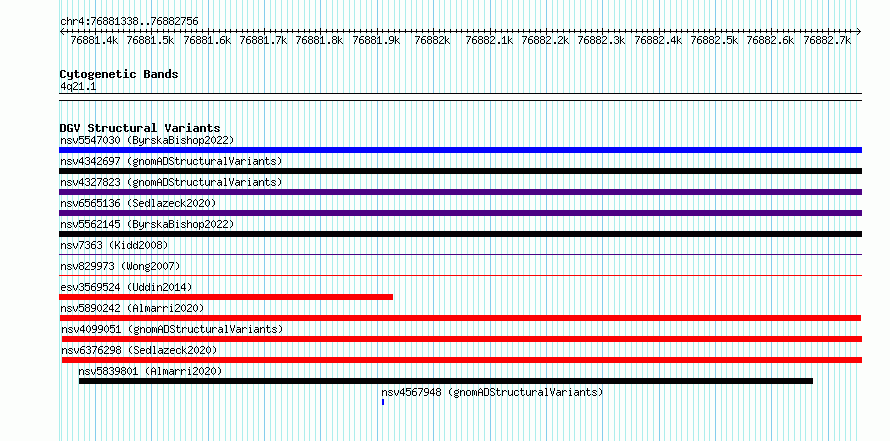Click the esv3569524 (Uddin2014) label
890x441 pixels.
pyautogui.click(x=126, y=287)
